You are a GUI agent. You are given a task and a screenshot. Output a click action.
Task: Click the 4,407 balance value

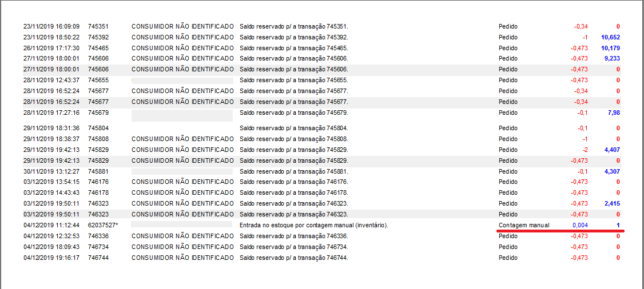pyautogui.click(x=612, y=150)
